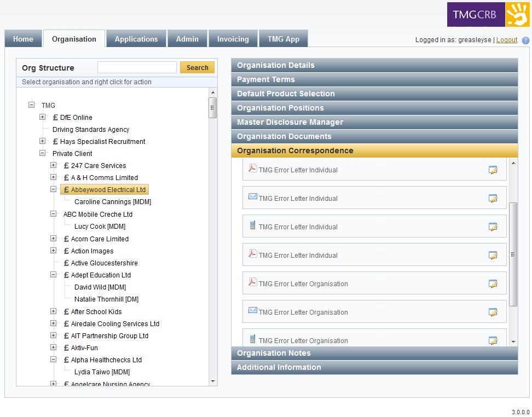Screen dimensions: 532x417
Task: Expand the Airedale Cooling Services Ltd node
Action: (x=53, y=323)
